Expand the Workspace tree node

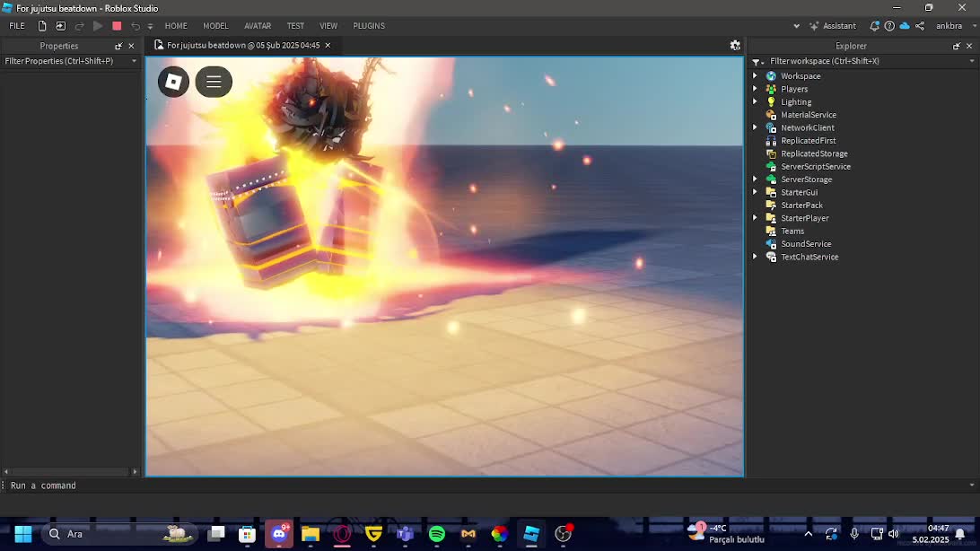[x=755, y=76]
